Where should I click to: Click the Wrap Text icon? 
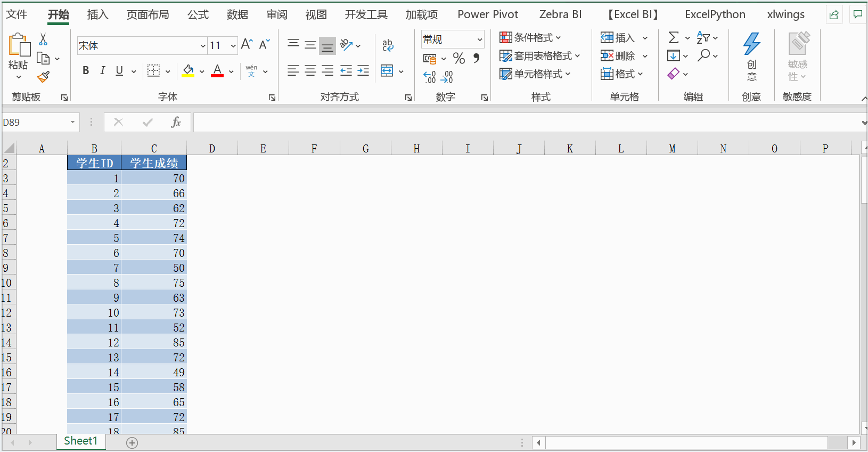pos(388,45)
